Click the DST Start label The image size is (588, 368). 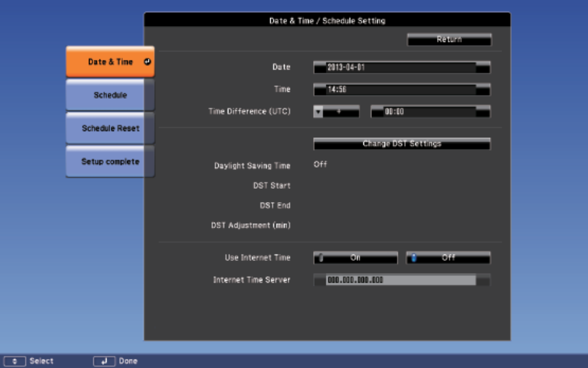[272, 185]
